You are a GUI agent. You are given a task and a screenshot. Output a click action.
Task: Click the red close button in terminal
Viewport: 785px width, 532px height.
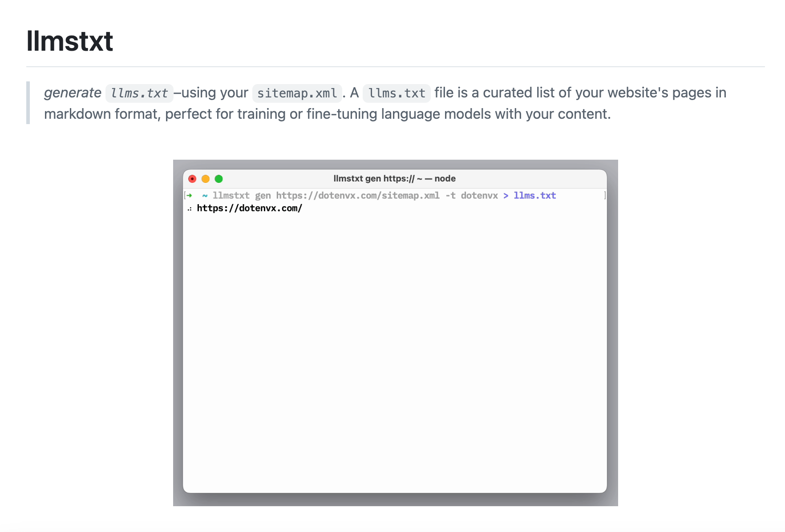coord(192,179)
